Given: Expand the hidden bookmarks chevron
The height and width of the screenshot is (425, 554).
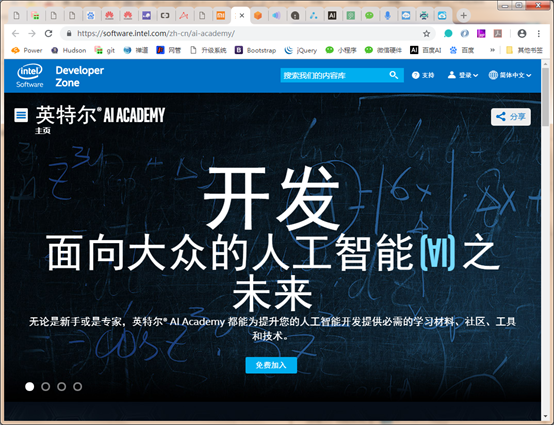Looking at the screenshot, I should pos(492,51).
